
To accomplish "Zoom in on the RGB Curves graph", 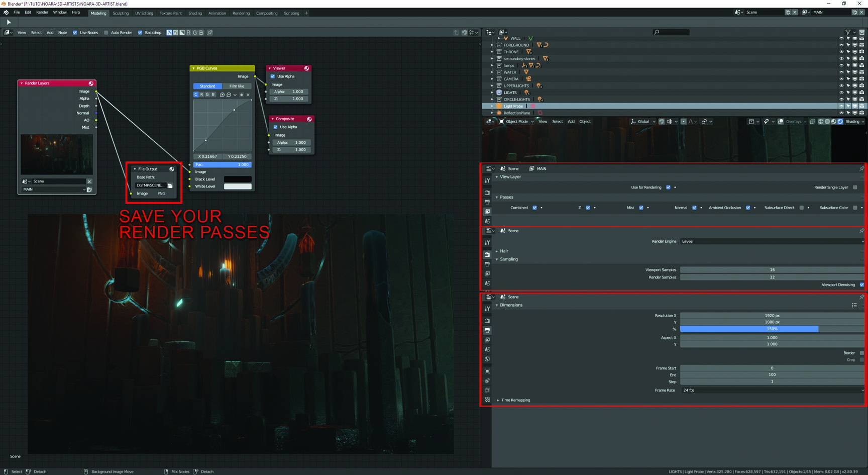I will 222,94.
